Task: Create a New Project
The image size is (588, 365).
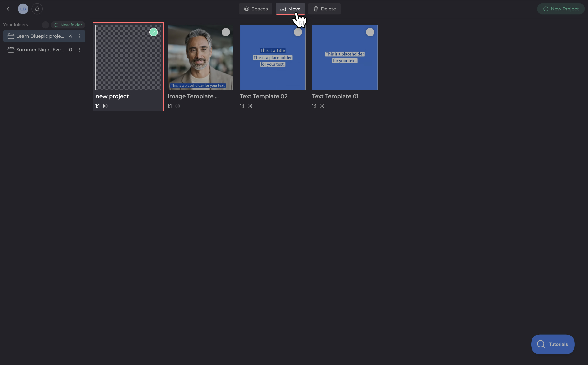Action: 561,9
